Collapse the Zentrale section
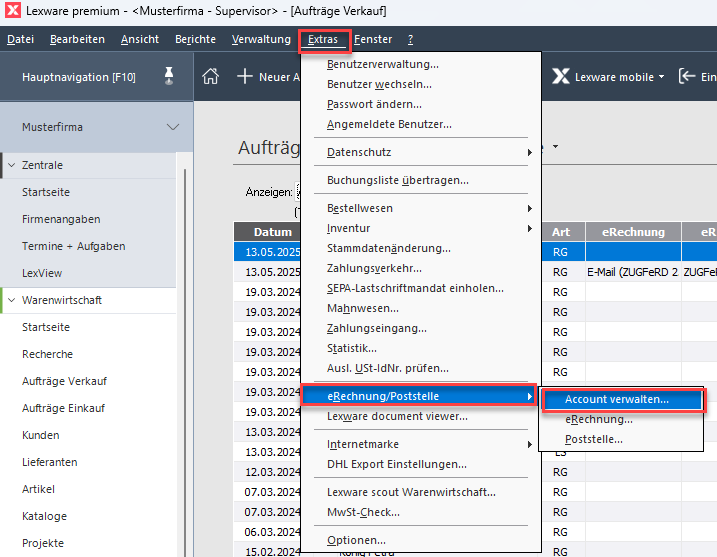Screen dimensions: 717x557 pyautogui.click(x=12, y=165)
